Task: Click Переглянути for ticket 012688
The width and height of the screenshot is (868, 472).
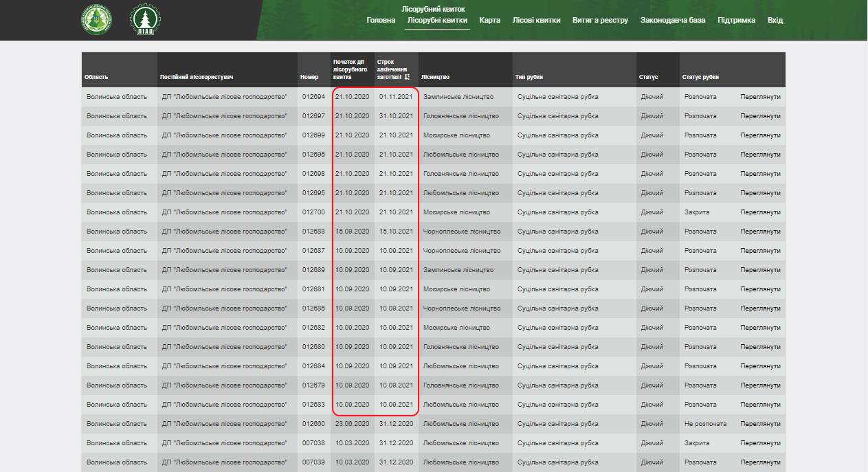Action: 760,232
